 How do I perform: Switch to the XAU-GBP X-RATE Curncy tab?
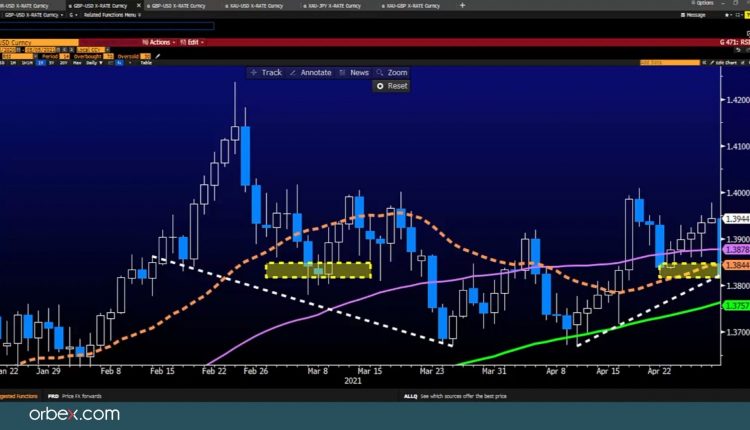[410, 6]
